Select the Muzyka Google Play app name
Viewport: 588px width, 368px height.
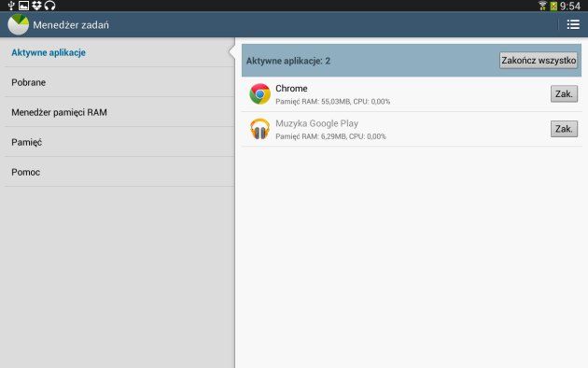click(x=317, y=123)
